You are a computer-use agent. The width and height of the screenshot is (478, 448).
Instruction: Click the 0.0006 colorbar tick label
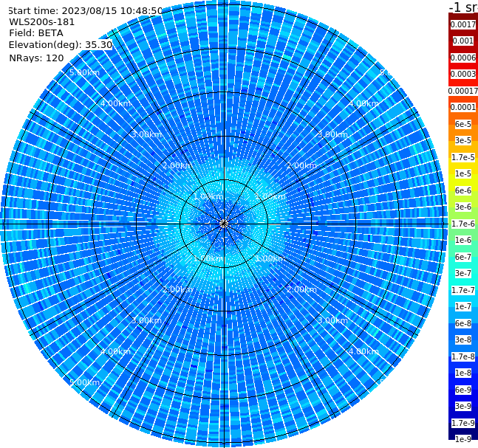pyautogui.click(x=463, y=58)
